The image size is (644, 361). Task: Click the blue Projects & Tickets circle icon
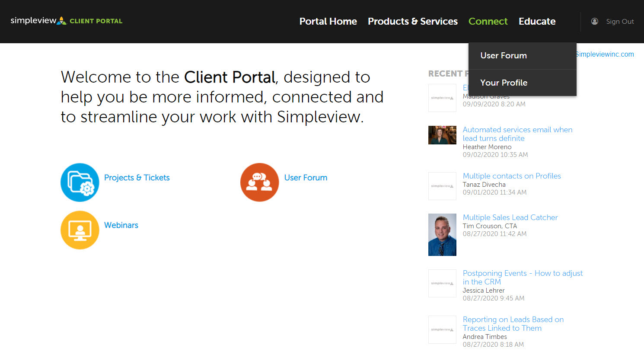[x=80, y=182]
